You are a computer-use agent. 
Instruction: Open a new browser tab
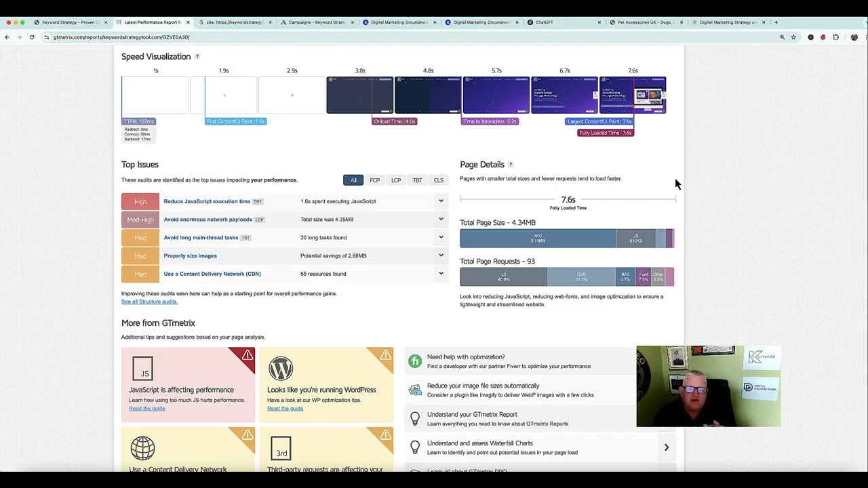pyautogui.click(x=776, y=22)
